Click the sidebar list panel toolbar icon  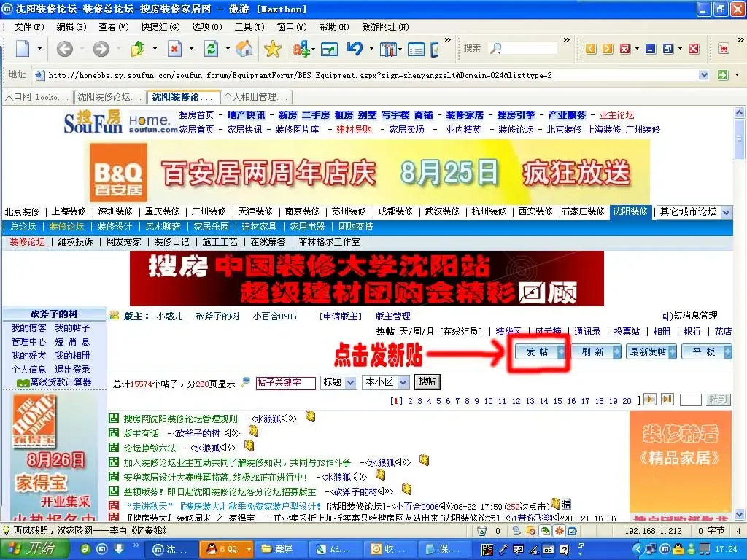click(x=416, y=49)
